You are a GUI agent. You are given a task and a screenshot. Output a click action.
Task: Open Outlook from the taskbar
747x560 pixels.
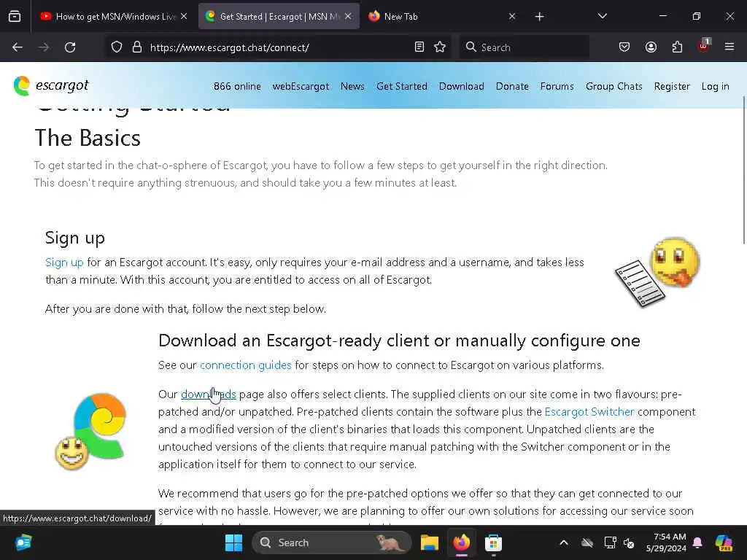[x=23, y=542]
